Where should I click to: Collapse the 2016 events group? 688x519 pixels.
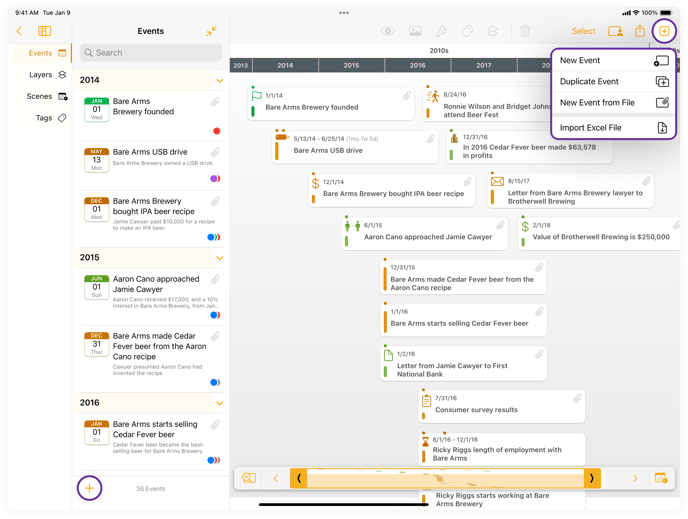click(220, 403)
